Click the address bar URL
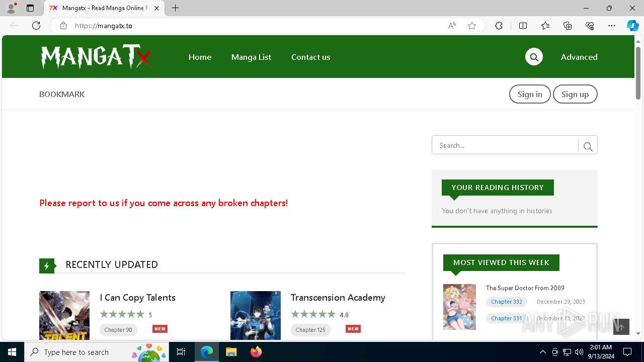Image resolution: width=644 pixels, height=362 pixels. pos(104,26)
